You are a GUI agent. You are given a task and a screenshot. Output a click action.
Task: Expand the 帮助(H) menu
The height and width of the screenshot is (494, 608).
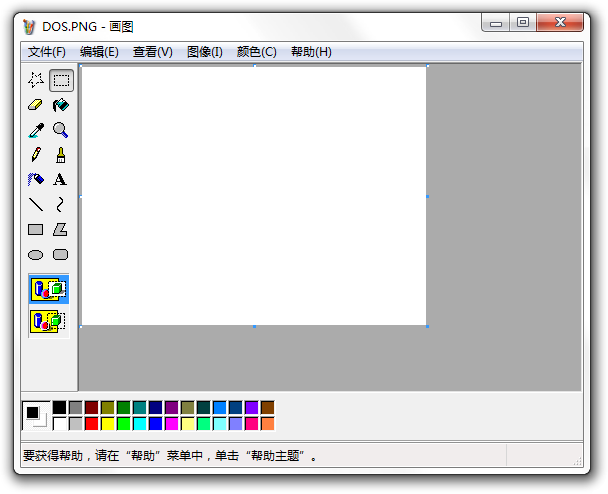(x=311, y=52)
